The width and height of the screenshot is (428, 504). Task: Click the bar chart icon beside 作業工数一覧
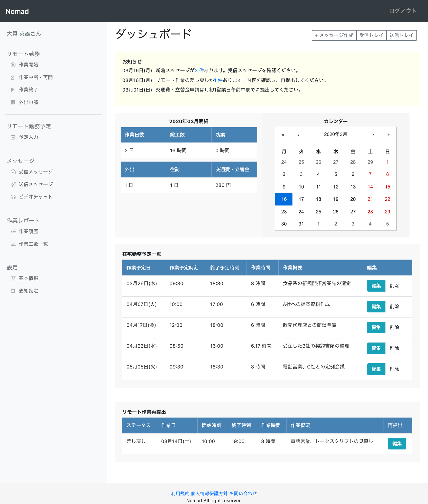13,244
